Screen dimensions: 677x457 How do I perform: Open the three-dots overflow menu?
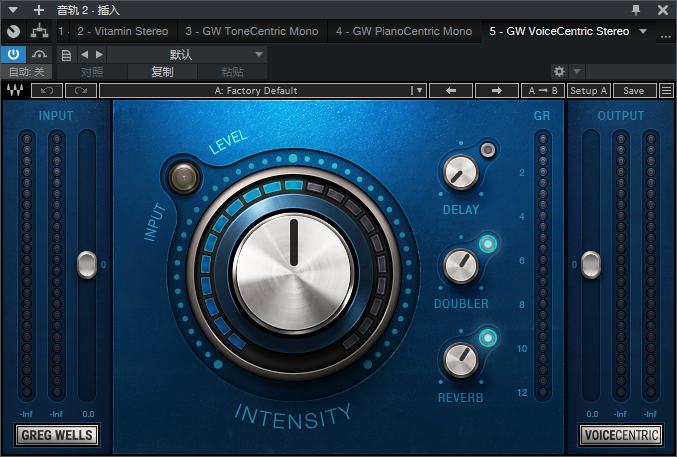[665, 35]
